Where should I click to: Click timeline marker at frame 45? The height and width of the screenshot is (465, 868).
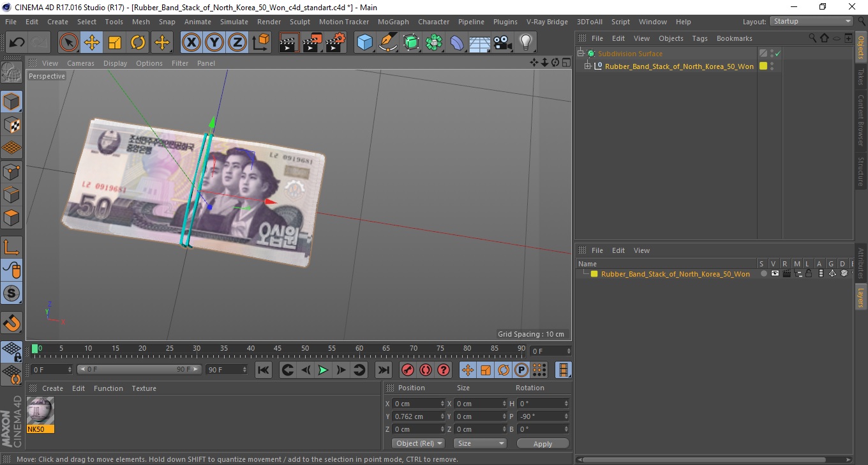[278, 349]
